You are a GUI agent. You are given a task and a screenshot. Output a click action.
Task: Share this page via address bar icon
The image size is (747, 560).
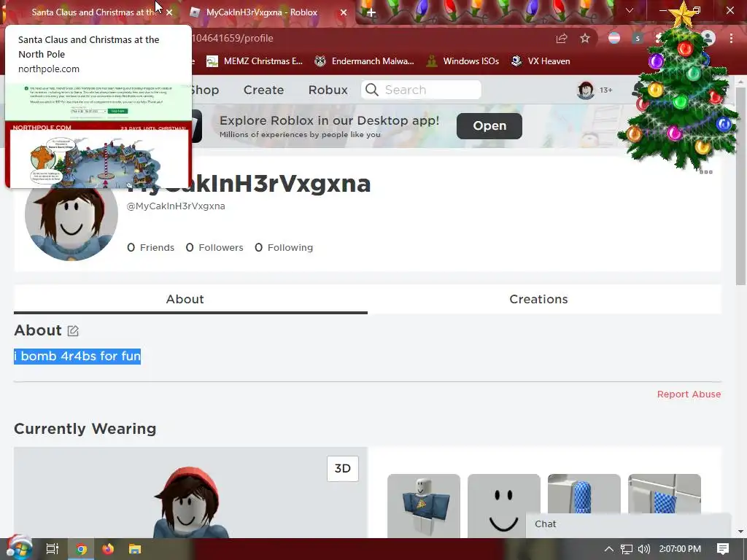click(x=562, y=38)
